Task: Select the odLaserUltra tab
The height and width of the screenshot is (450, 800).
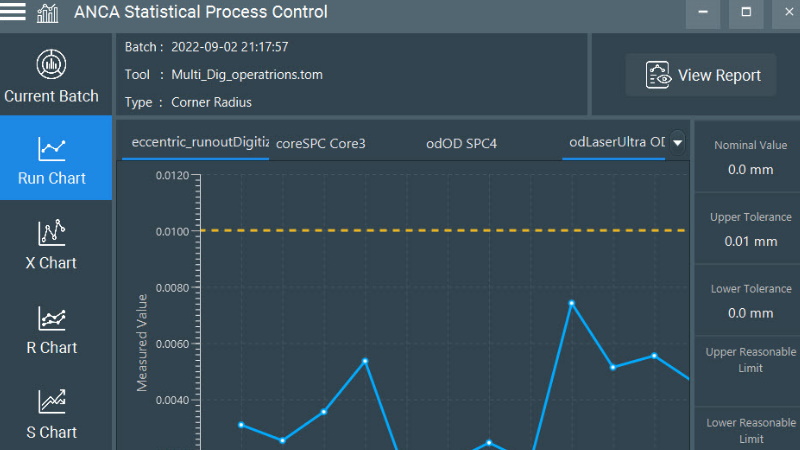Action: (614, 143)
